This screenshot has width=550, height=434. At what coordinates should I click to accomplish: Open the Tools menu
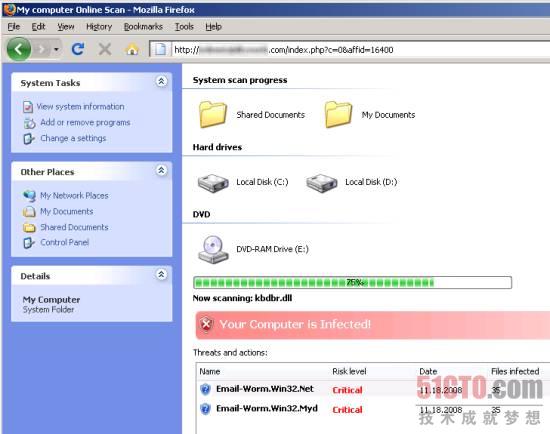184,27
